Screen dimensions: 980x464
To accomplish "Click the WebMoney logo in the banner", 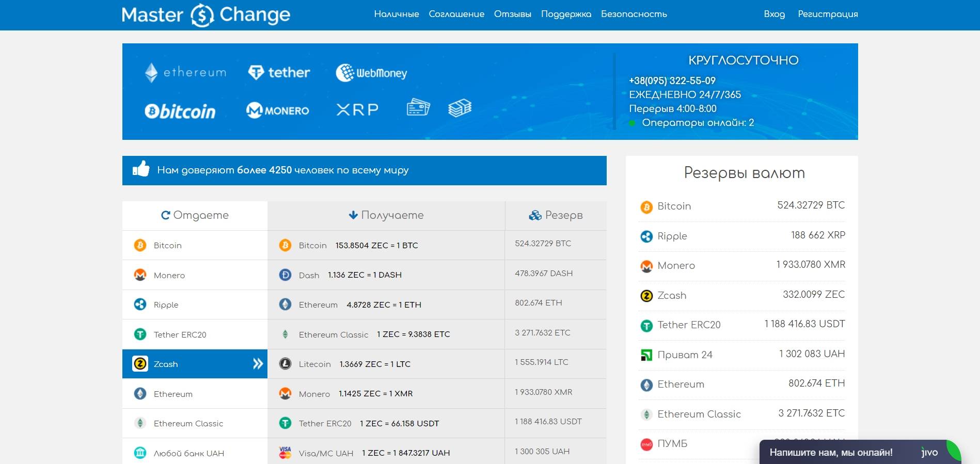I will pos(371,73).
